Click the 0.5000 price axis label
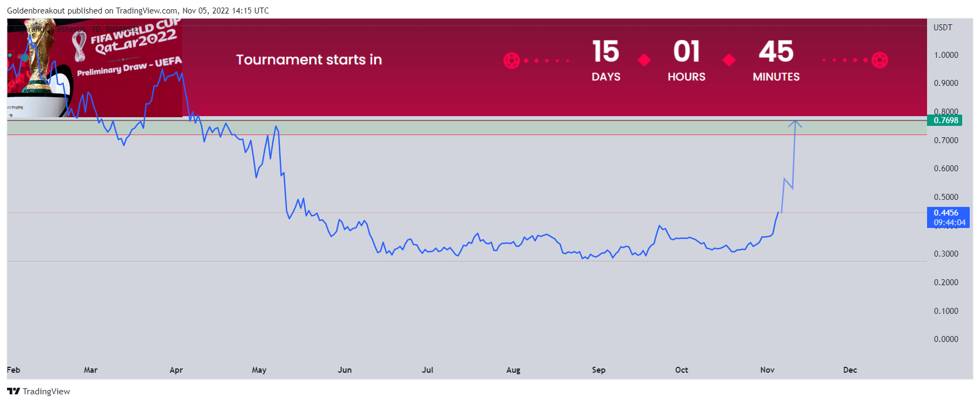 coord(946,197)
